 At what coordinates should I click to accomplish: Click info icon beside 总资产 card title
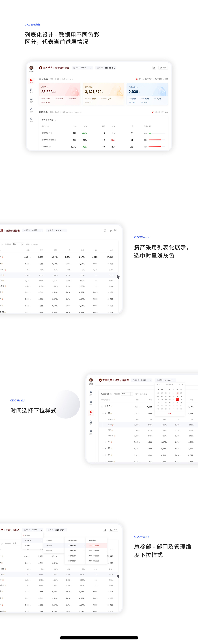coord(47,87)
